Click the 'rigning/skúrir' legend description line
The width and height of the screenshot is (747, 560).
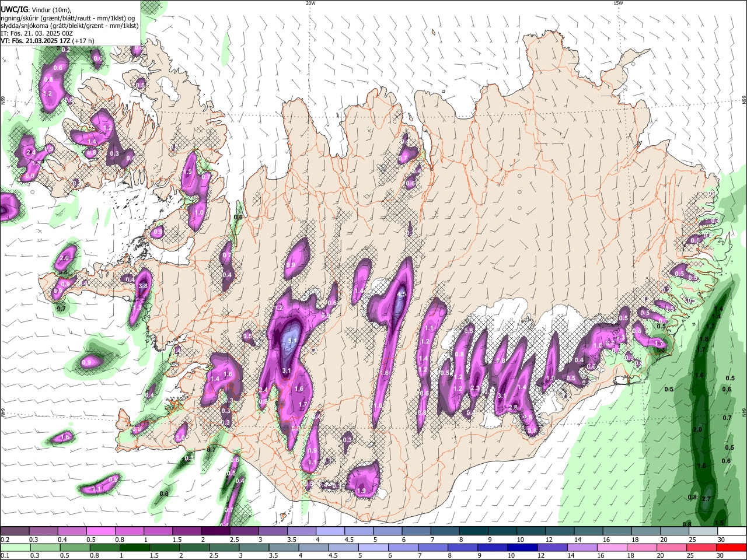coord(68,18)
